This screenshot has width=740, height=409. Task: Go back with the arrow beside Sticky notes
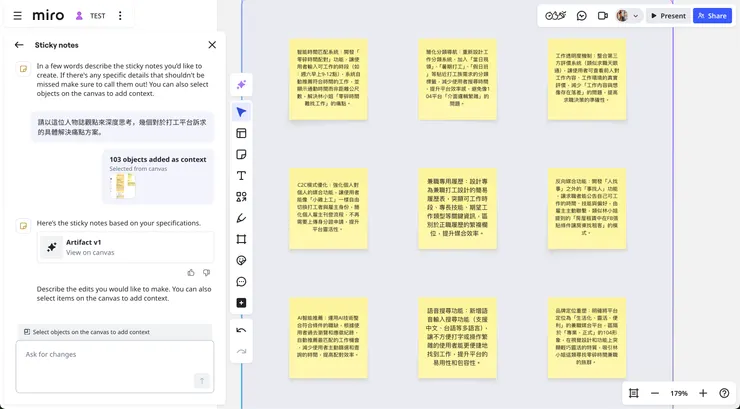[19, 45]
